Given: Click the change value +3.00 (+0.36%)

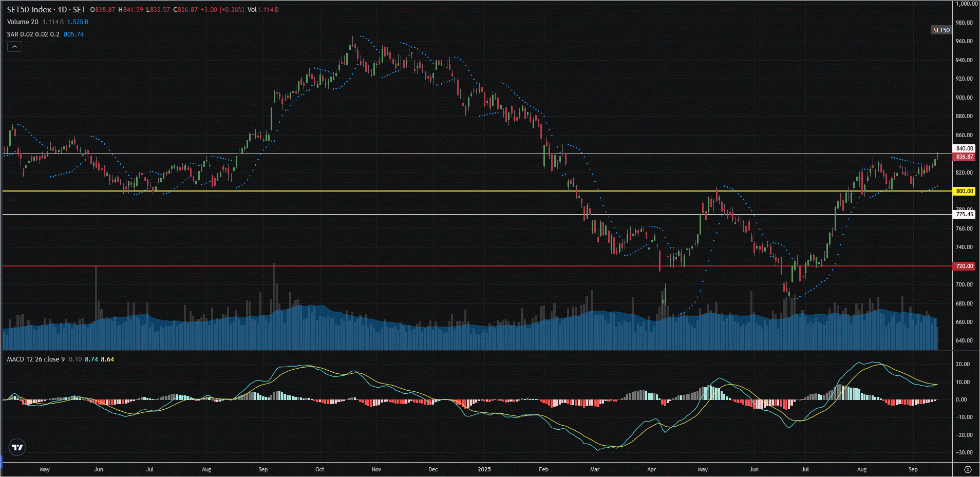Looking at the screenshot, I should click(222, 10).
